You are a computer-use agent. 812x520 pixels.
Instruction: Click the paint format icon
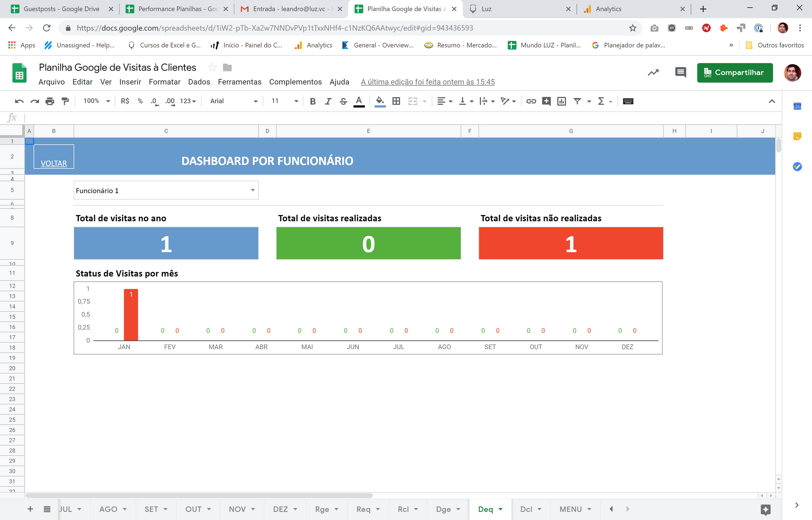click(x=65, y=101)
